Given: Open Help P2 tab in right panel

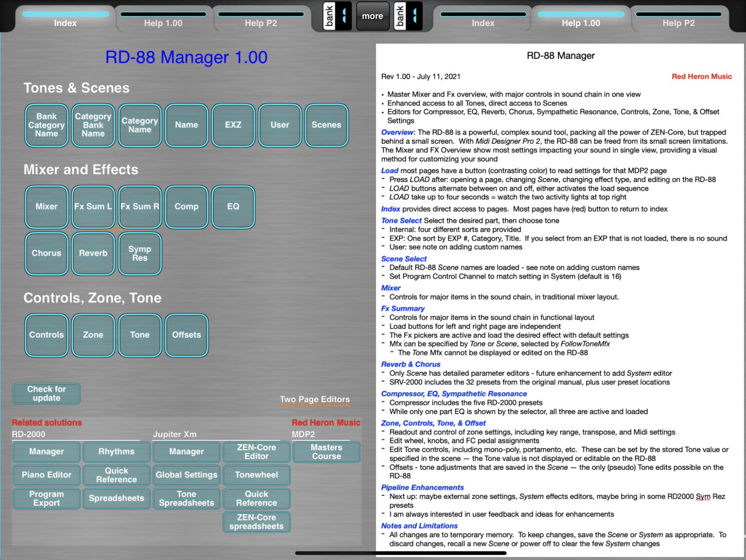Looking at the screenshot, I should tap(678, 19).
